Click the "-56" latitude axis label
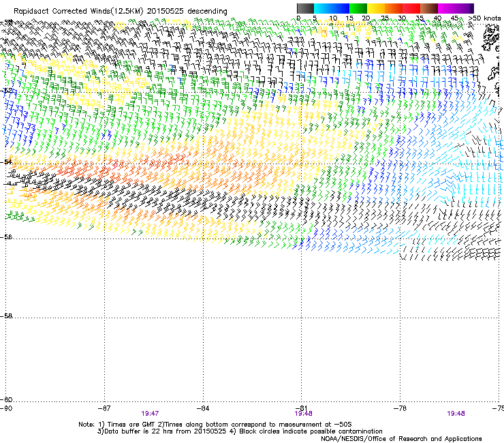Image resolution: width=504 pixels, height=443 pixels. click(x=6, y=237)
